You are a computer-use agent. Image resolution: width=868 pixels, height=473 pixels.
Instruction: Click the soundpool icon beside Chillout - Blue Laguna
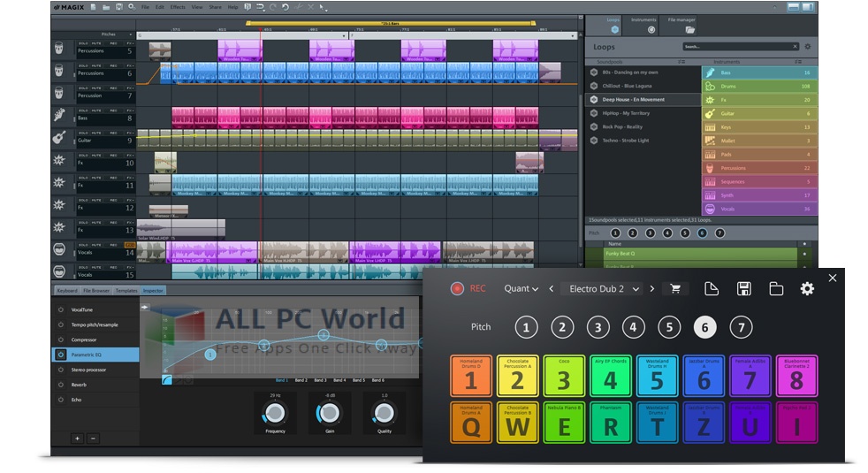(594, 86)
